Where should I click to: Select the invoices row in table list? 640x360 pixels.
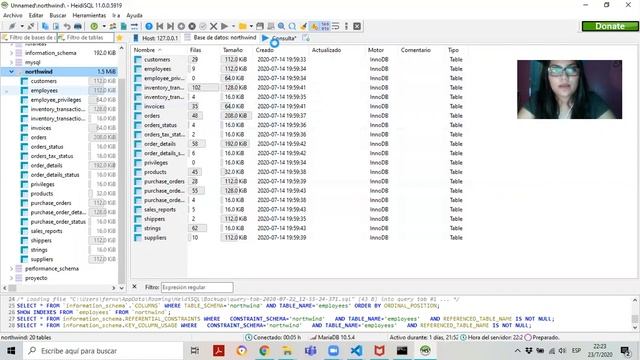click(298, 107)
